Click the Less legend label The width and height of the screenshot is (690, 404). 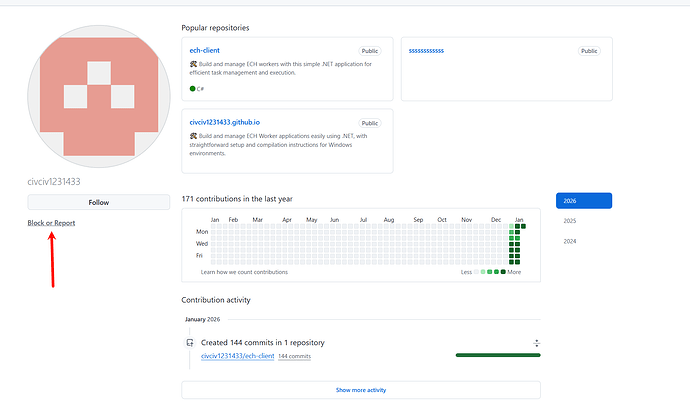point(466,272)
